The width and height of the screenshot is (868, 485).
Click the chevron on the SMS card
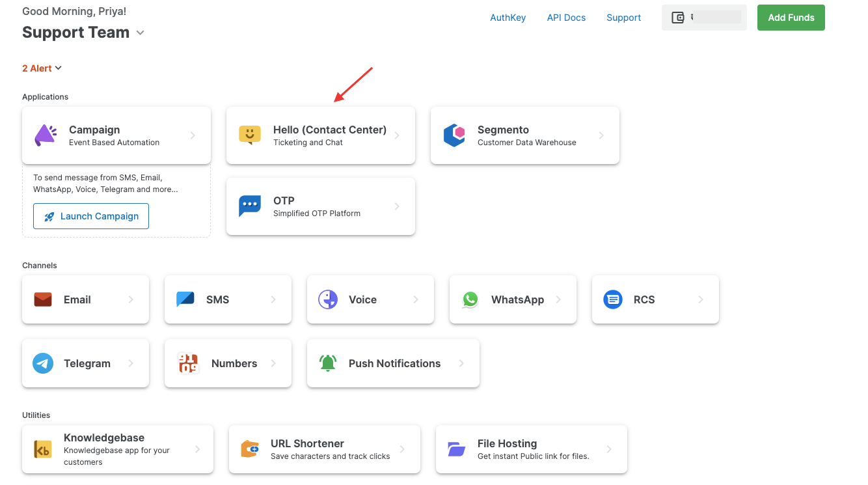tap(273, 299)
